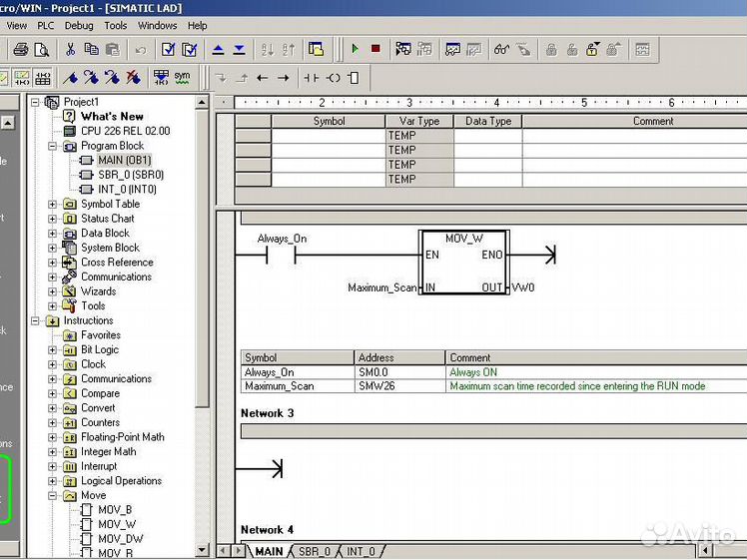Click the sort ascending icon
Screen dimensions: 747x560
268,49
